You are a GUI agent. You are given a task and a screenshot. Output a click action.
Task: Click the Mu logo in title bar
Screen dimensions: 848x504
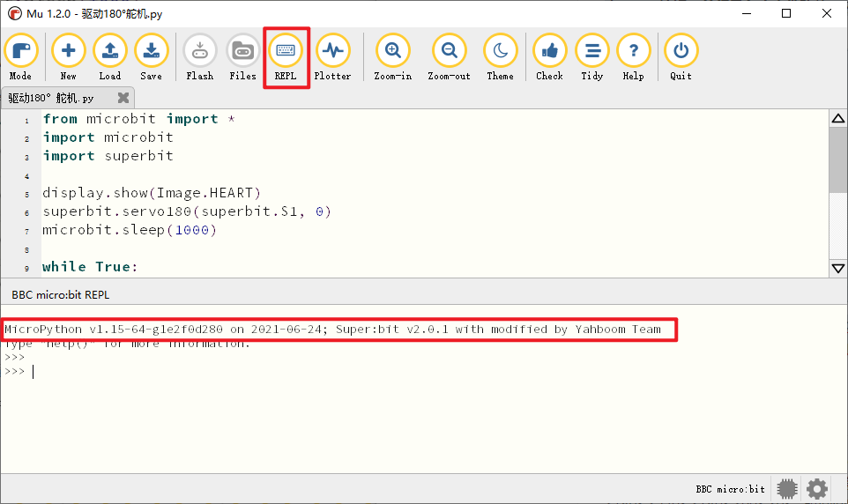[15, 13]
